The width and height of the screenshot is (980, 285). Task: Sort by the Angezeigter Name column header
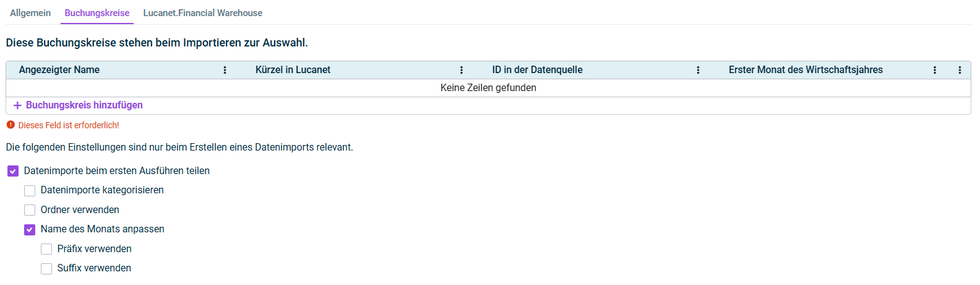click(x=59, y=70)
